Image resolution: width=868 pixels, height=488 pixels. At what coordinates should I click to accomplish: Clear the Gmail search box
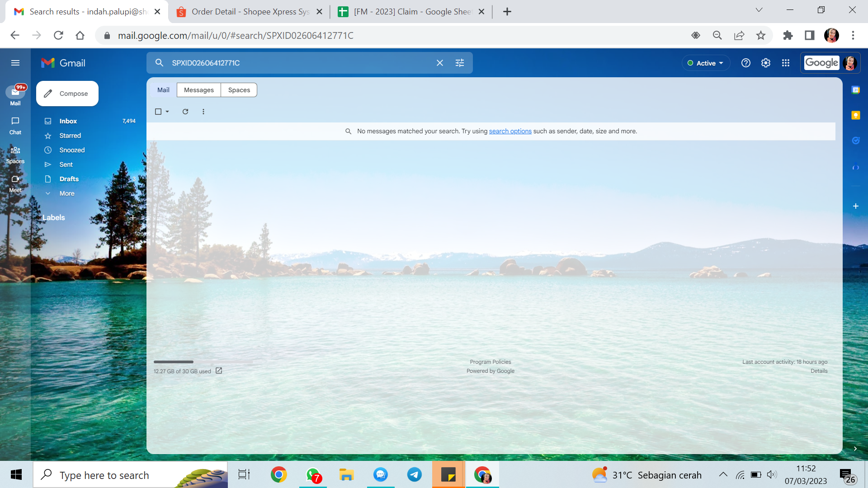click(x=440, y=63)
